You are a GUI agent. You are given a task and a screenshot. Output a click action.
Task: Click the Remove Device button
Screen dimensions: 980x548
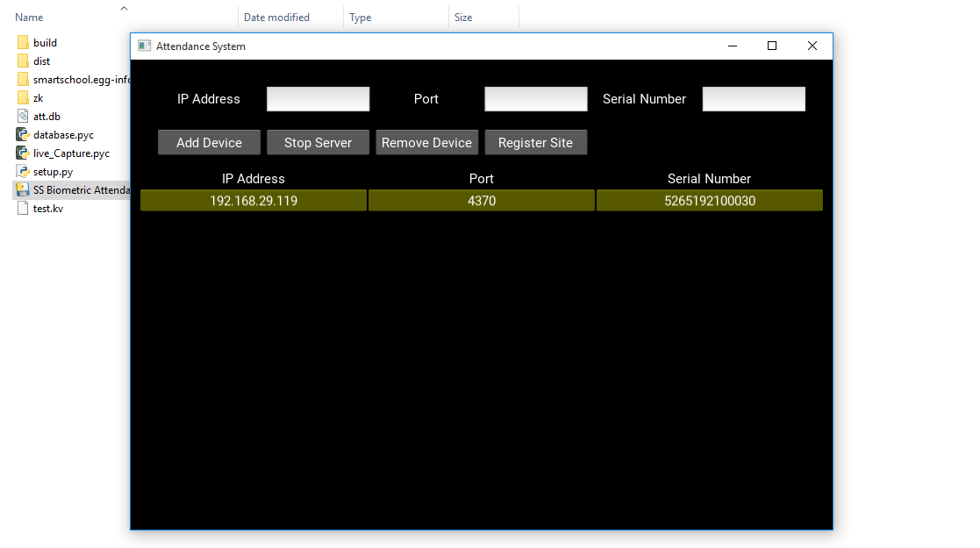pos(426,143)
